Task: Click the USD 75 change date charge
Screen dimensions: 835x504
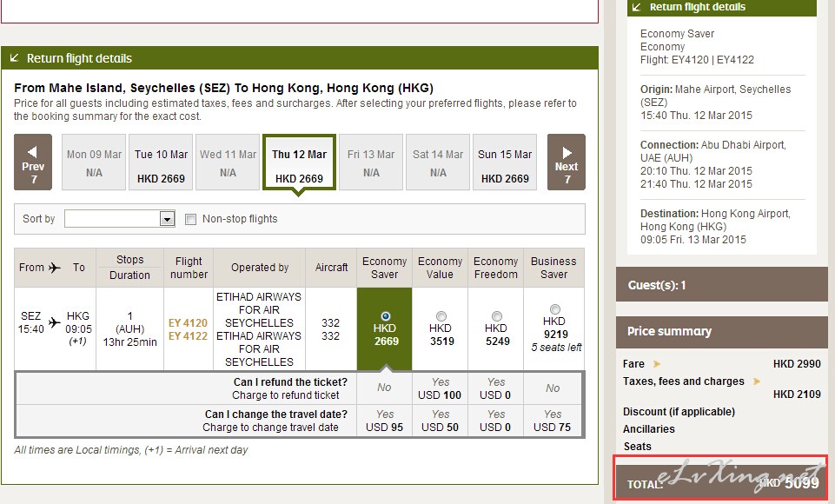Action: coord(552,428)
